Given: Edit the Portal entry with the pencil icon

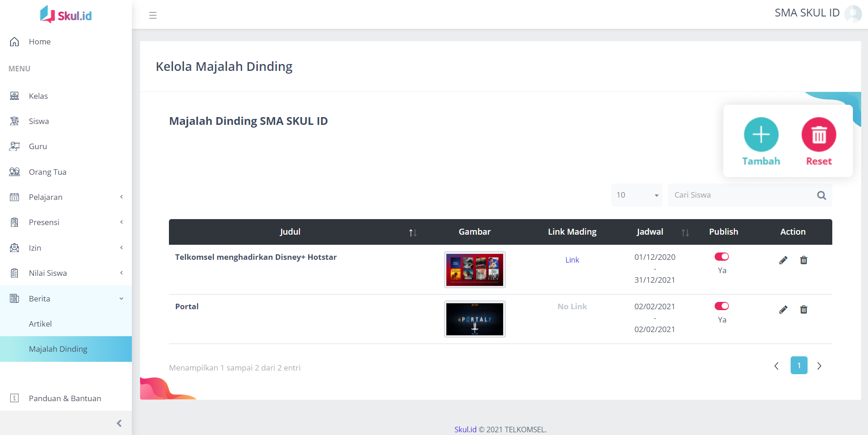Looking at the screenshot, I should [783, 310].
